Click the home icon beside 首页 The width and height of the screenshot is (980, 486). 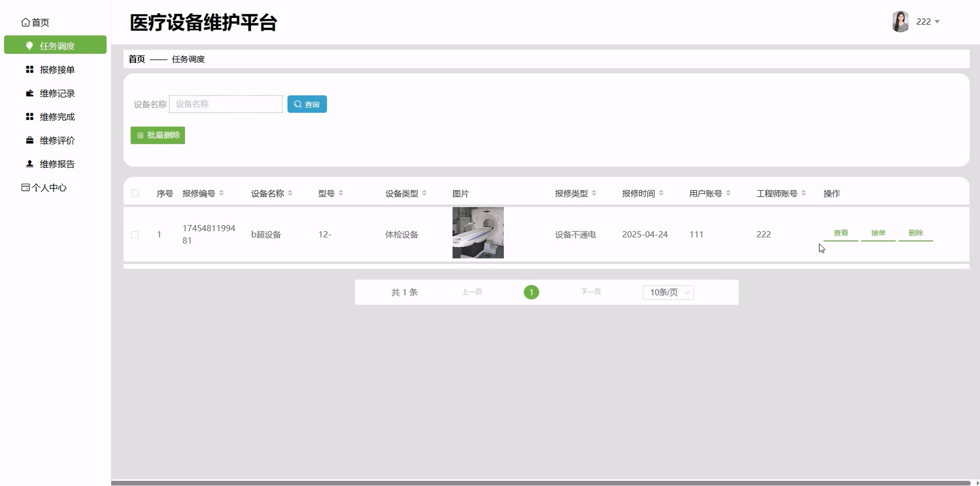pyautogui.click(x=26, y=23)
